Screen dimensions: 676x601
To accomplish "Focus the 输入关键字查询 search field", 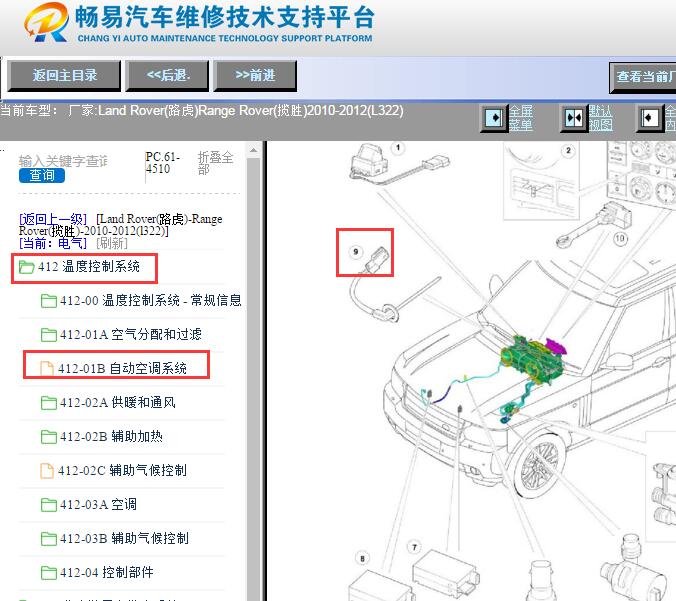I will (x=63, y=161).
